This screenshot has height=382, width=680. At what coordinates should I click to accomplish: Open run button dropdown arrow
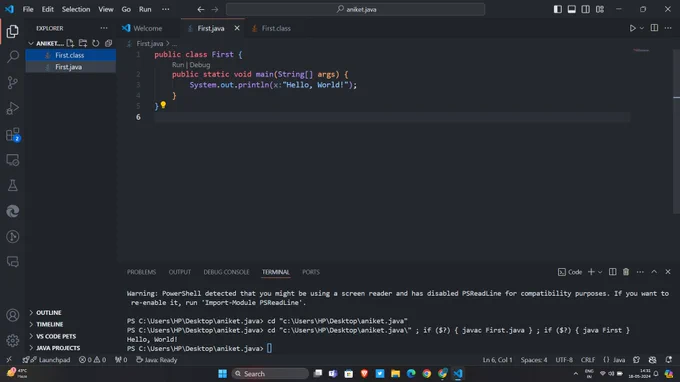[642, 28]
